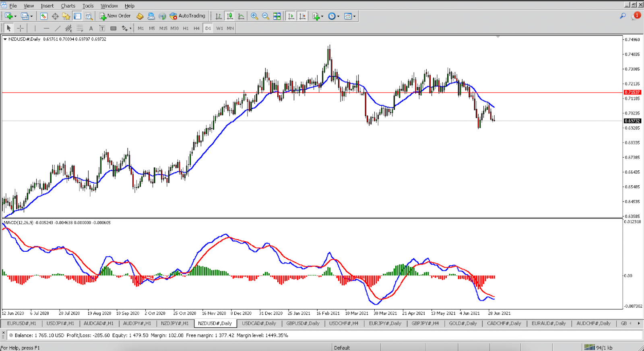The height and width of the screenshot is (351, 644).
Task: Open the File menu
Action: coord(13,6)
